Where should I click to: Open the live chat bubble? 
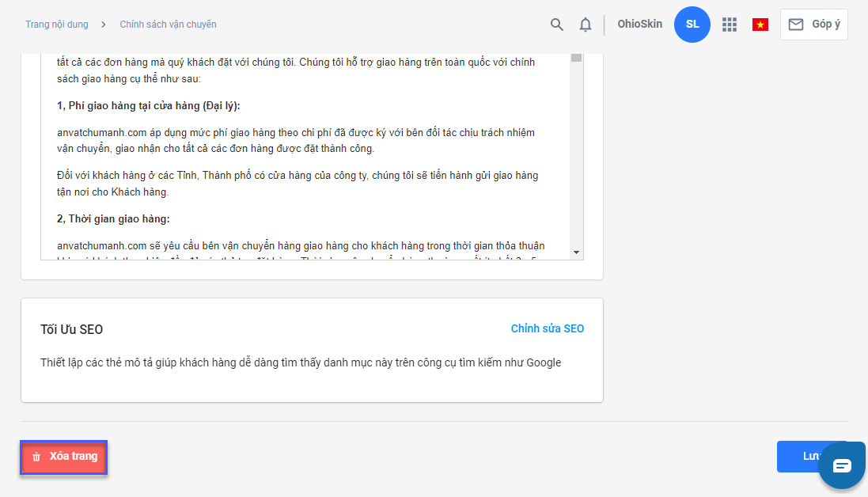(x=841, y=465)
